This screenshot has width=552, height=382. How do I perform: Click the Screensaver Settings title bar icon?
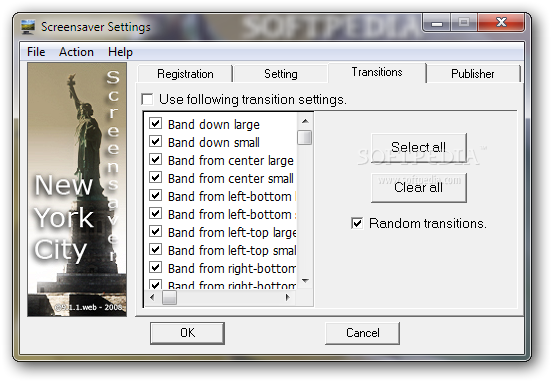pyautogui.click(x=28, y=27)
